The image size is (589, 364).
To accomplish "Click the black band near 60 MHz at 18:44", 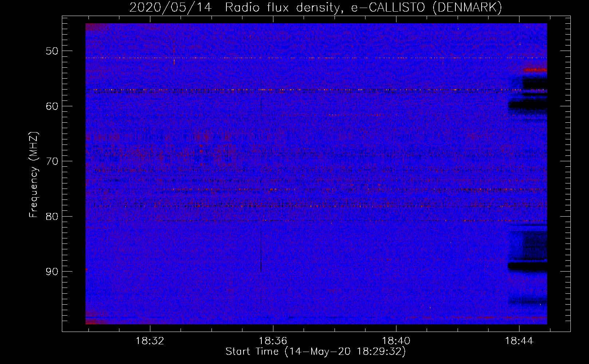I will [528, 105].
